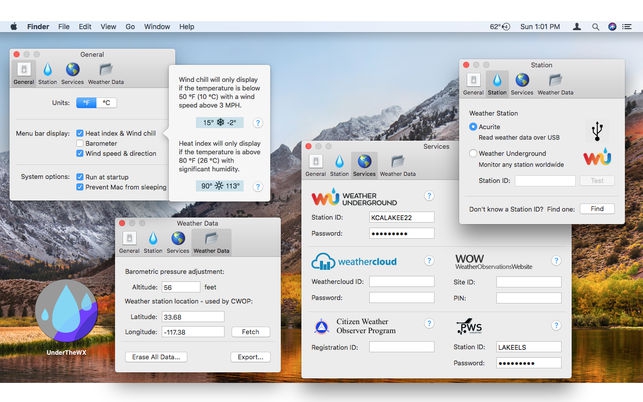Click the UnderTheWX app icon on desktop
The image size is (643, 402).
pyautogui.click(x=66, y=312)
